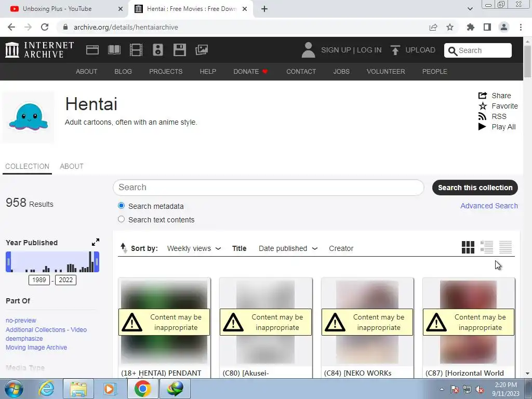Toggle sort direction arrows icon
This screenshot has height=399, width=532.
[x=124, y=248]
